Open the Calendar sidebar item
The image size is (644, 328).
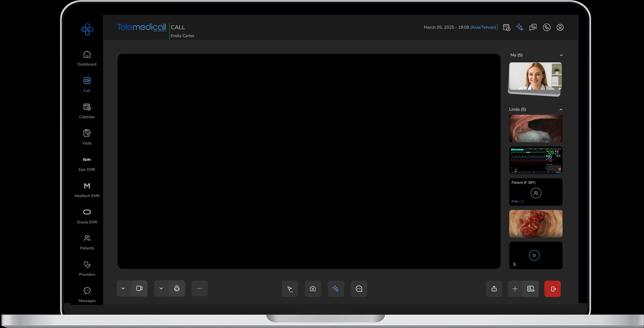pos(87,111)
